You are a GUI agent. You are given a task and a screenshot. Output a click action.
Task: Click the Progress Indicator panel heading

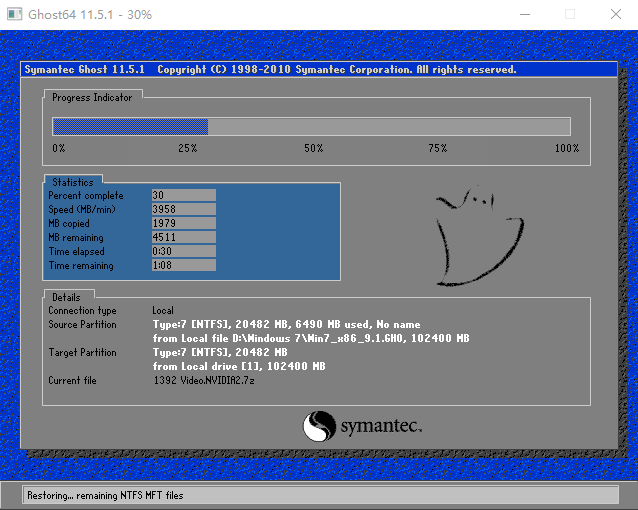tap(92, 97)
